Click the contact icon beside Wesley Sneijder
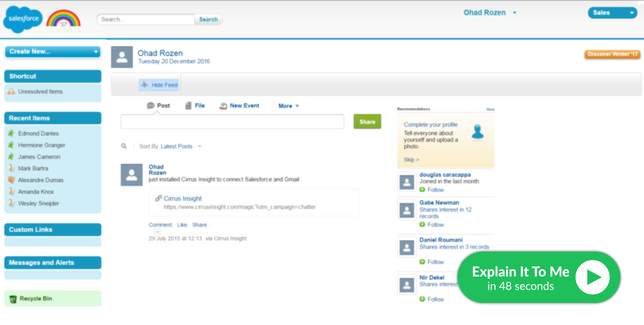Viewport: 644px width, 325px height. coord(11,203)
